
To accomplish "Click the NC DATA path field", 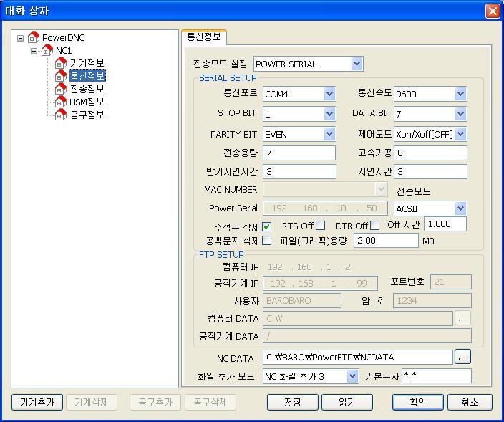I will point(358,357).
